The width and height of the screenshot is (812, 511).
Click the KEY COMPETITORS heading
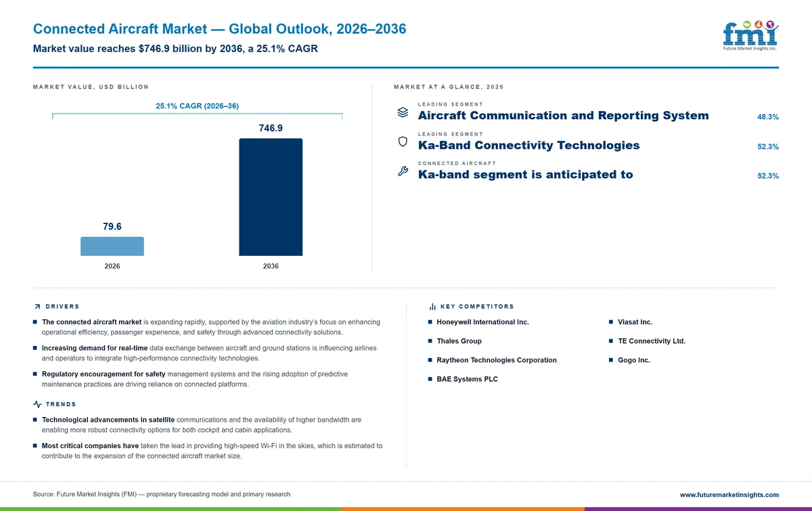click(478, 307)
